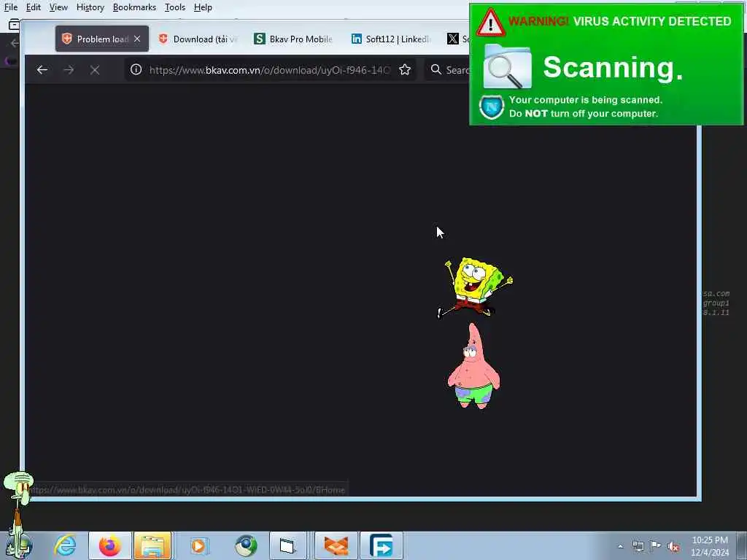The width and height of the screenshot is (747, 560).
Task: Click the 'Your computer is being scanned' text
Action: (x=586, y=100)
